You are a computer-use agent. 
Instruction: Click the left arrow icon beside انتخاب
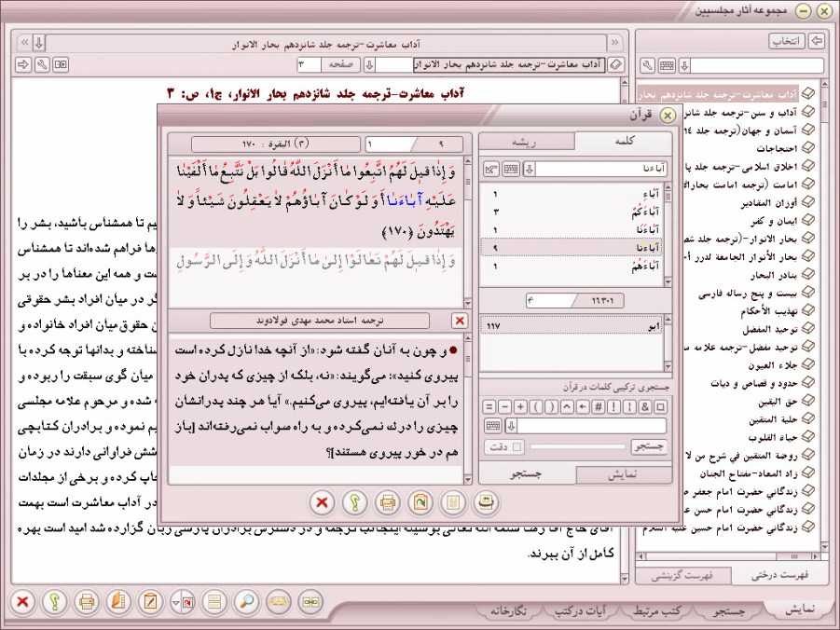point(817,41)
